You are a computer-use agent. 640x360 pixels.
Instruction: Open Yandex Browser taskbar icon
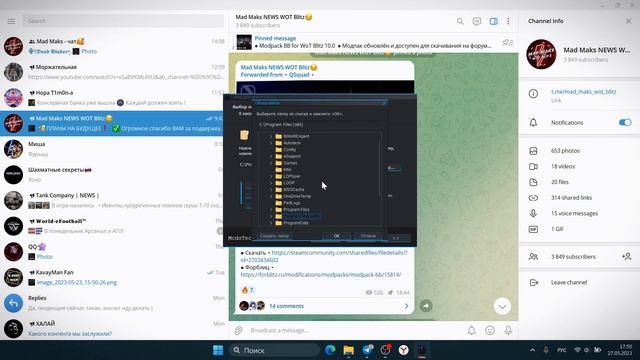coord(403,350)
